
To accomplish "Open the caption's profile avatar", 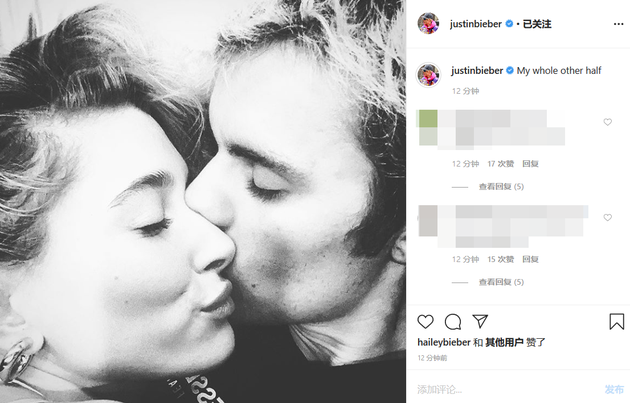I will pos(428,75).
